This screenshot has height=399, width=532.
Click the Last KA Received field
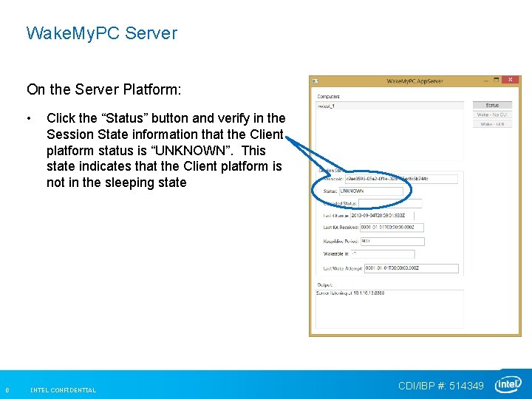tap(392, 228)
